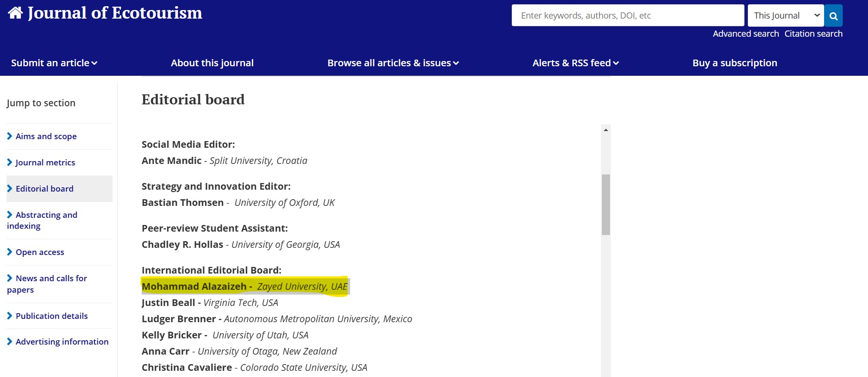The image size is (868, 377).
Task: Click the editorial board scrollbar thumb
Action: [606, 204]
